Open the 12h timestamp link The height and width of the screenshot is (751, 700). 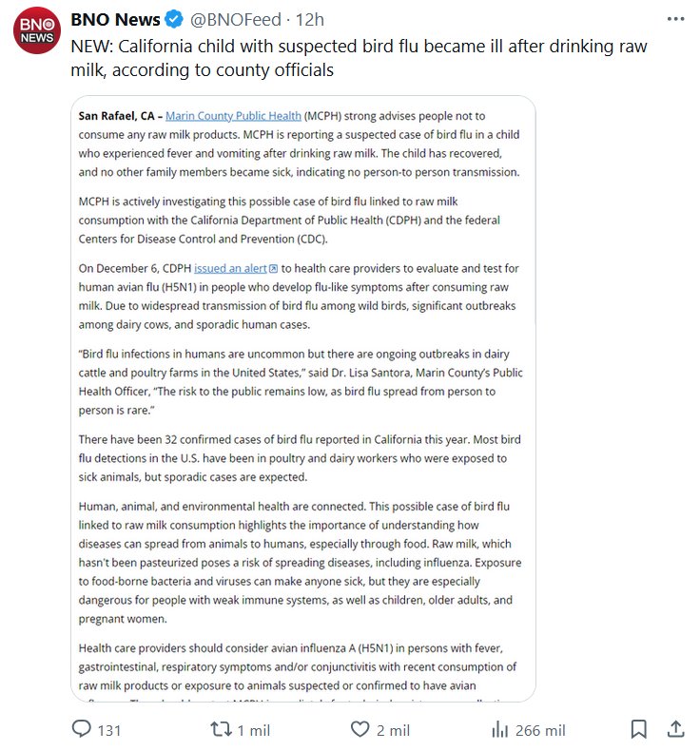[309, 20]
